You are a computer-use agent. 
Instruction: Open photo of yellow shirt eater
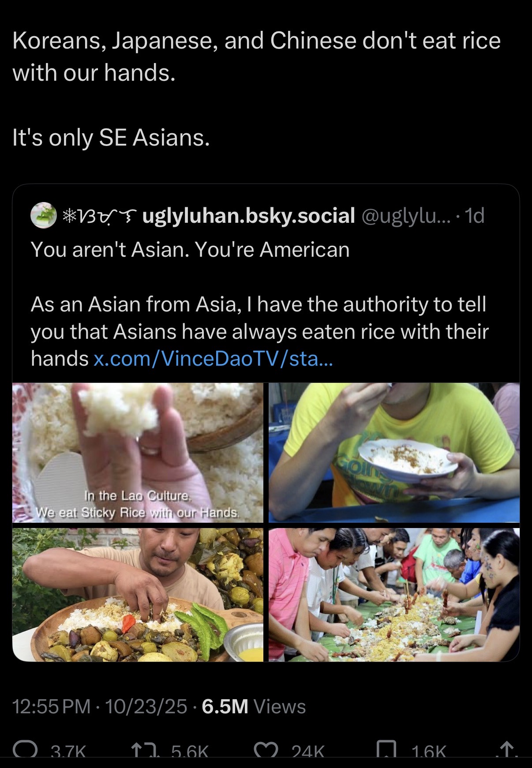coord(394,453)
